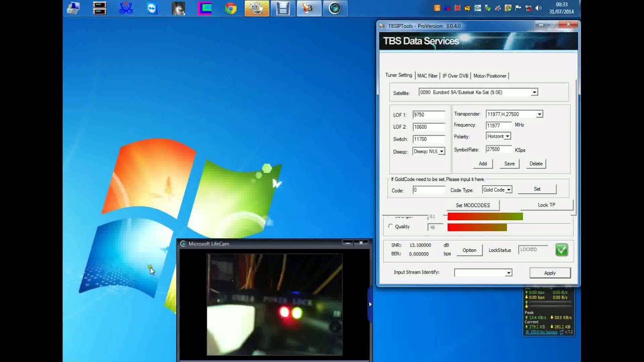Click the blue and red tray icon
Viewport: 644px width, 362px height.
[447, 8]
